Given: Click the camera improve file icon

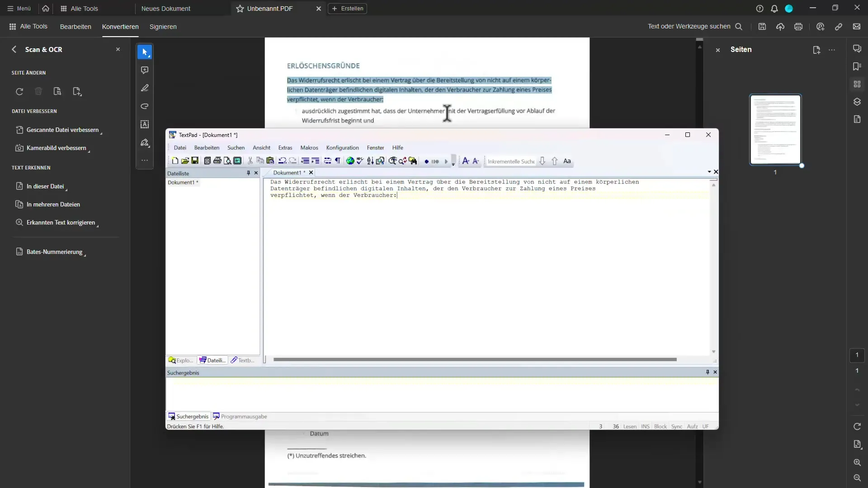Looking at the screenshot, I should tap(19, 148).
